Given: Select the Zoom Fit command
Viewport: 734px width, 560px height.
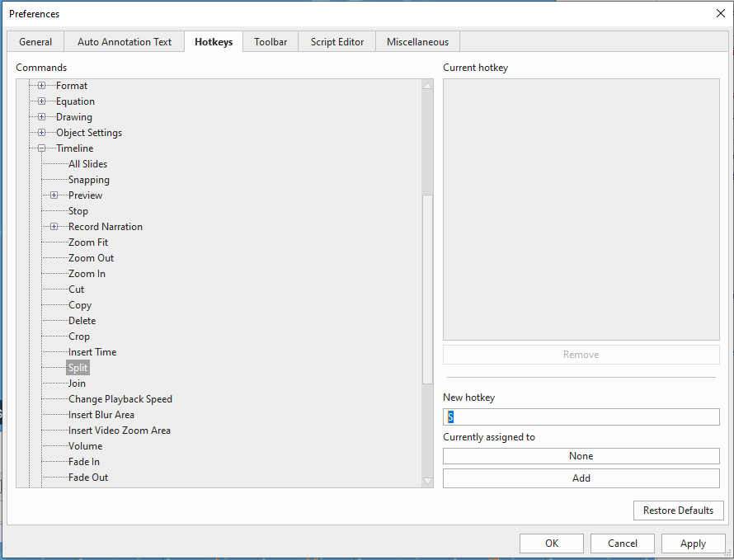Looking at the screenshot, I should (x=87, y=242).
